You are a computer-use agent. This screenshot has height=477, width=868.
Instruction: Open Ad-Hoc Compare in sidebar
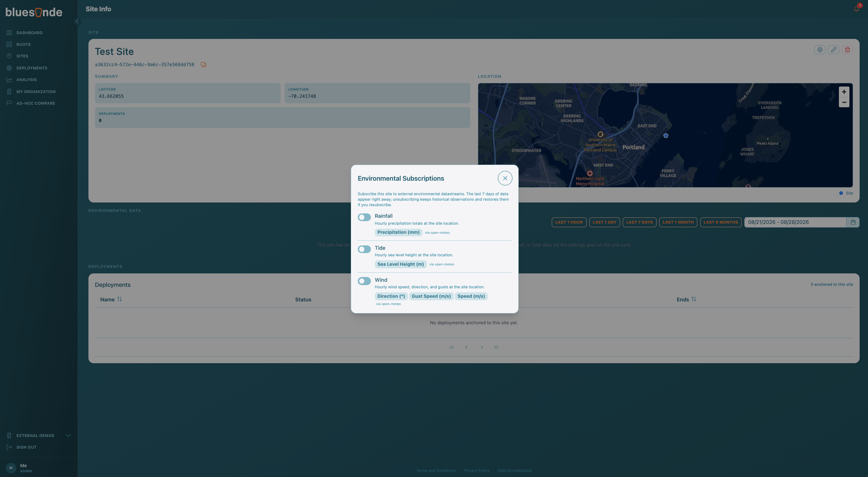(x=36, y=103)
